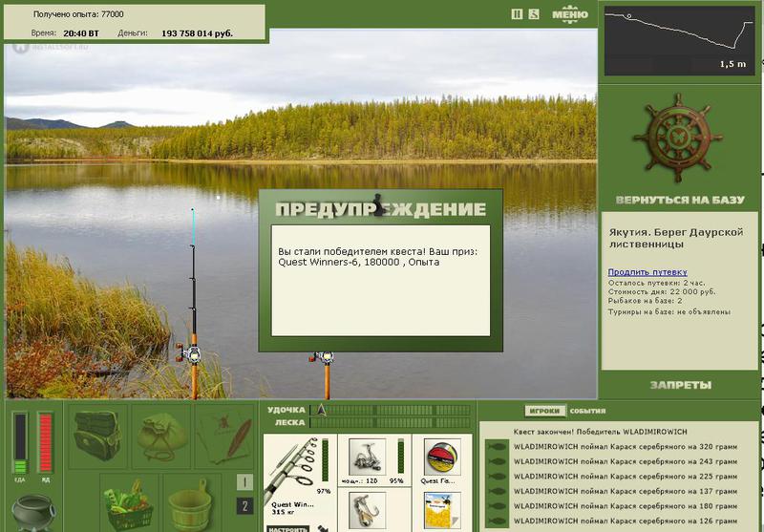Open the food basket with vegetables
Image resolution: width=764 pixels, height=532 pixels.
click(x=129, y=503)
